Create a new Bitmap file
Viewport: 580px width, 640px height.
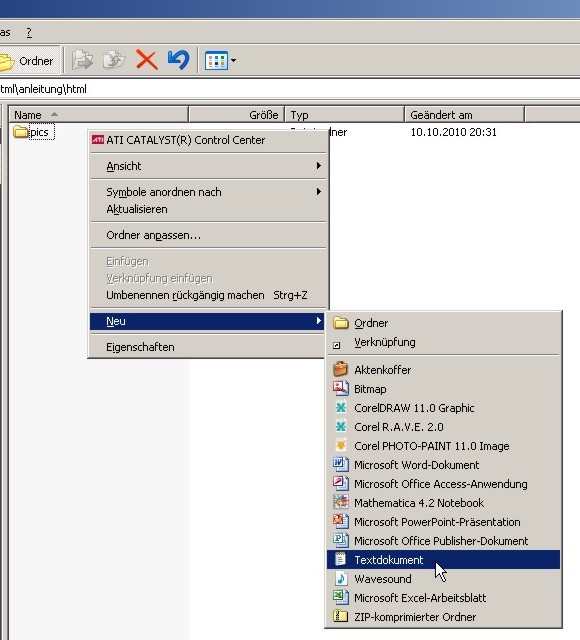pos(443,389)
